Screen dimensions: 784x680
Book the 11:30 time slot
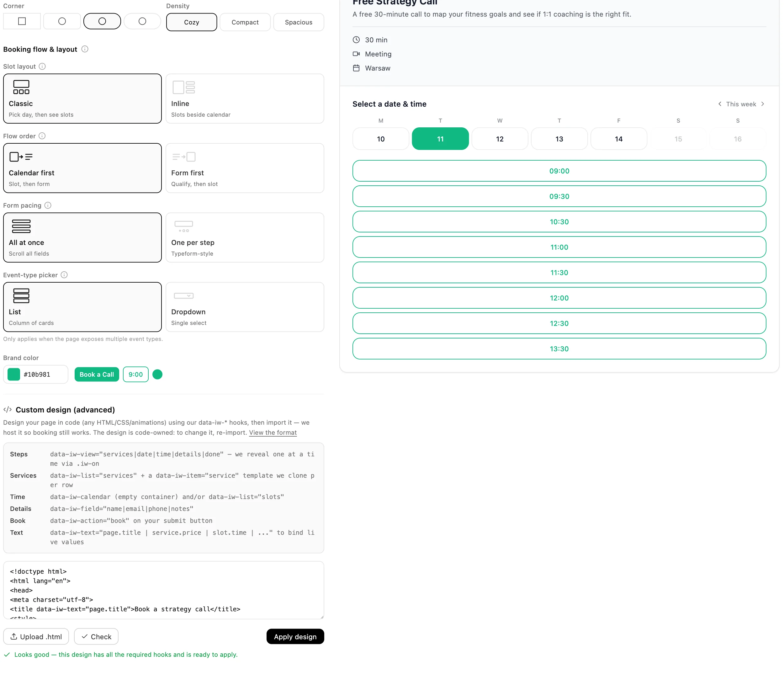(x=559, y=273)
